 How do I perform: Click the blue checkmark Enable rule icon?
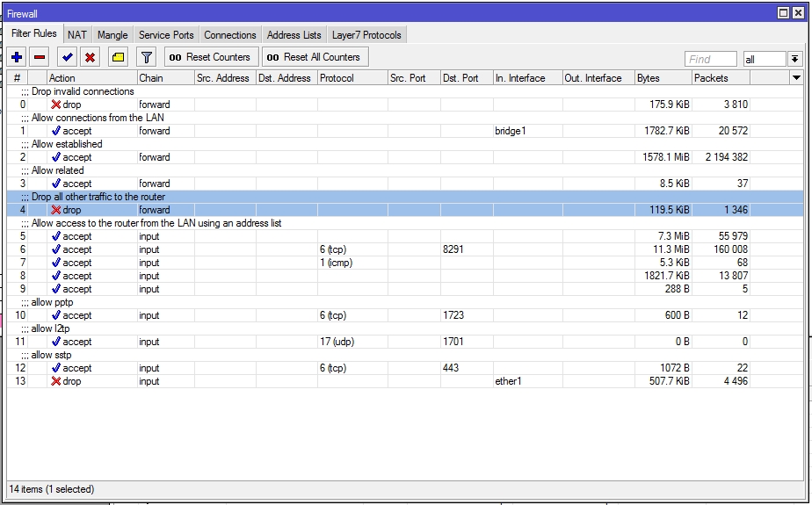tap(67, 57)
